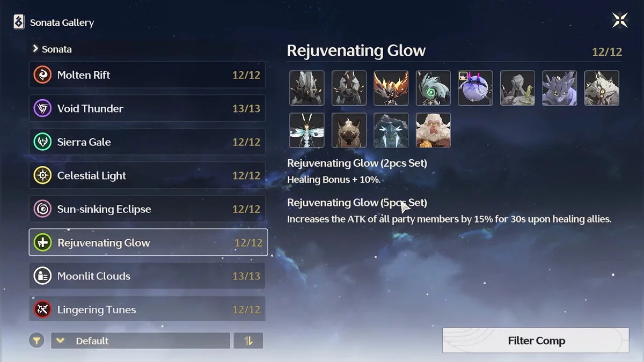Viewport: 644px width, 362px height.
Task: Open the Default sort dropdown
Action: coord(141,341)
